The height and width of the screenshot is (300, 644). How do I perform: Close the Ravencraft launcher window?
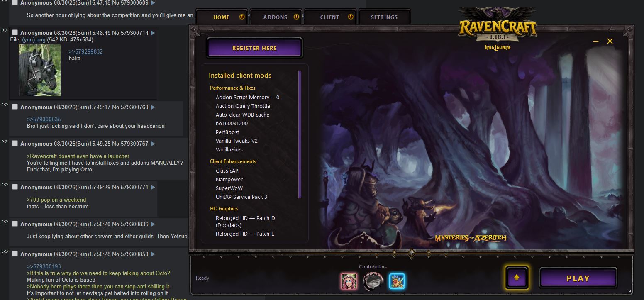(x=610, y=41)
